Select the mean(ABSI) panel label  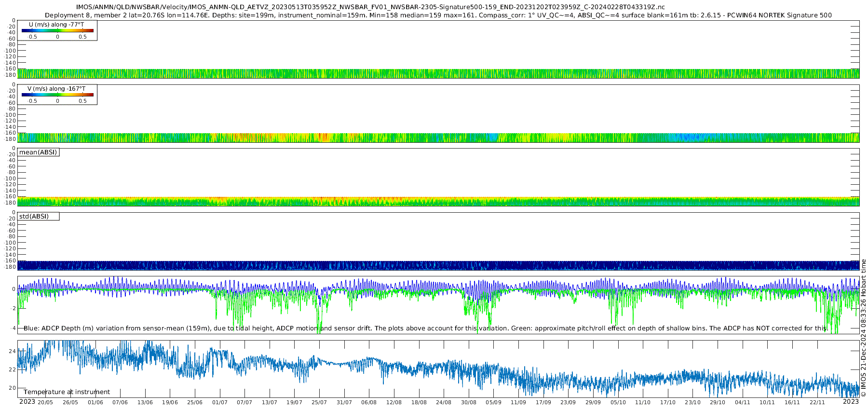pyautogui.click(x=38, y=152)
